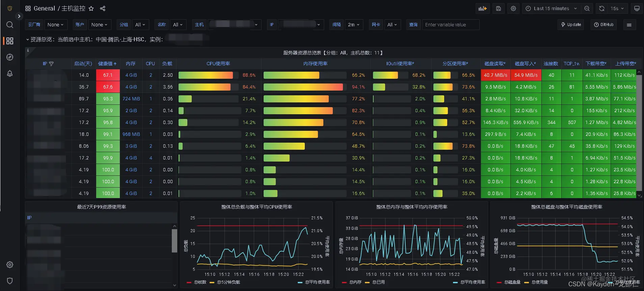
Task: Open the 间隔 2m dropdown
Action: 354,25
